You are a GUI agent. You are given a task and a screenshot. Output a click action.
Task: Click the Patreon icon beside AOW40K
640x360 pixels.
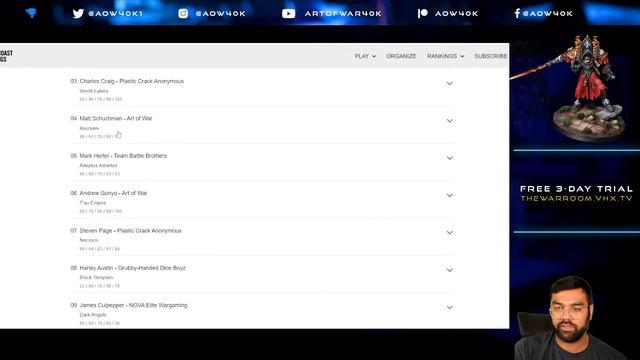point(422,13)
